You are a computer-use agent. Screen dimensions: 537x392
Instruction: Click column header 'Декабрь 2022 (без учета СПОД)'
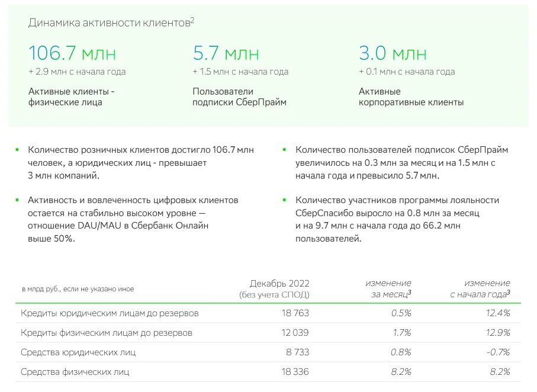[274, 289]
